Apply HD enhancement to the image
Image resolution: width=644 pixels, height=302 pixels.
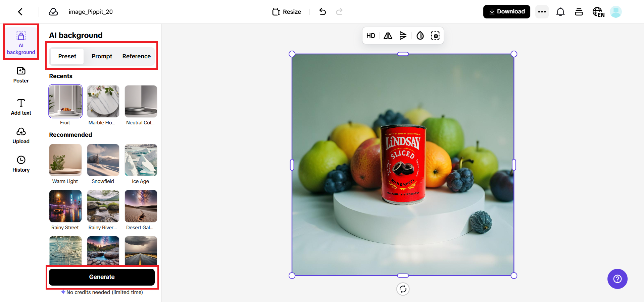click(x=370, y=36)
